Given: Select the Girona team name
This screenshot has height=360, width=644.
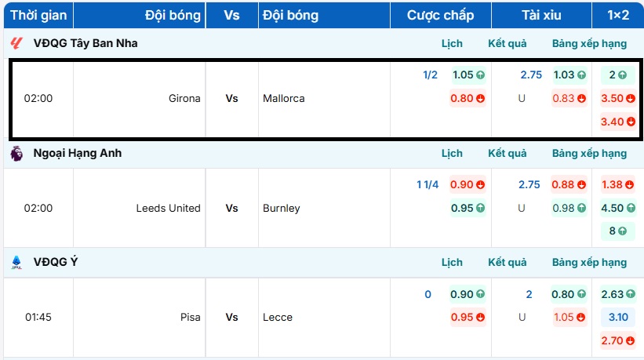Looking at the screenshot, I should pos(184,99).
